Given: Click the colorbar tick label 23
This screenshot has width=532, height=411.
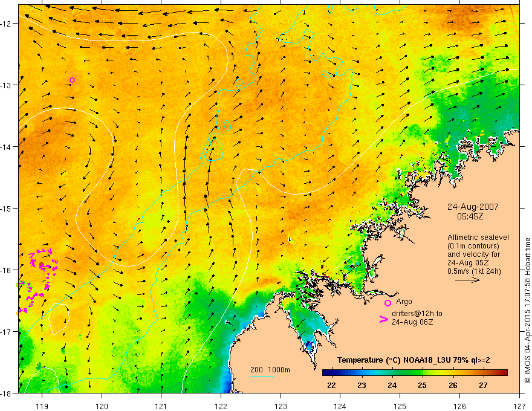Looking at the screenshot, I should click(x=362, y=385).
